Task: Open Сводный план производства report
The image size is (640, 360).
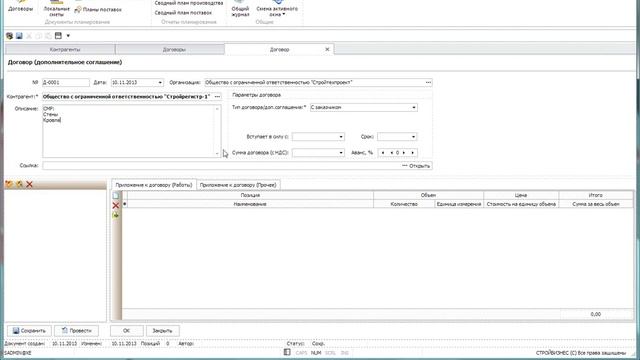Action: (189, 3)
